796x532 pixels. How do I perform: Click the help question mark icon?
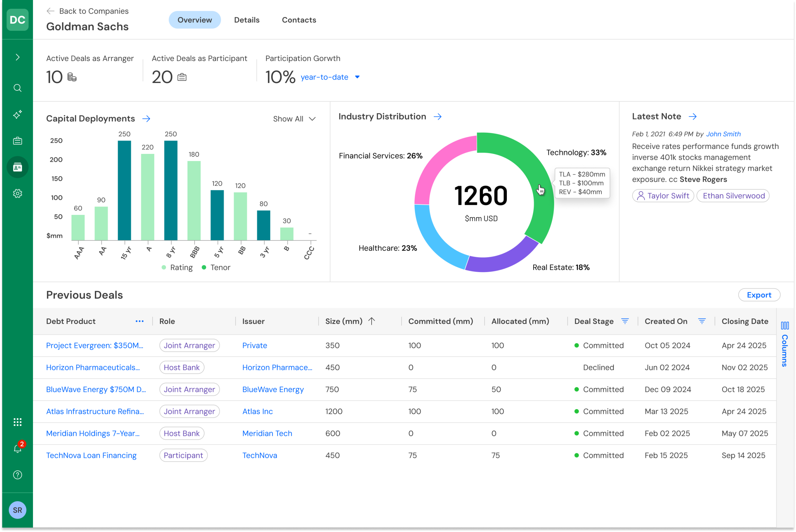(x=17, y=475)
